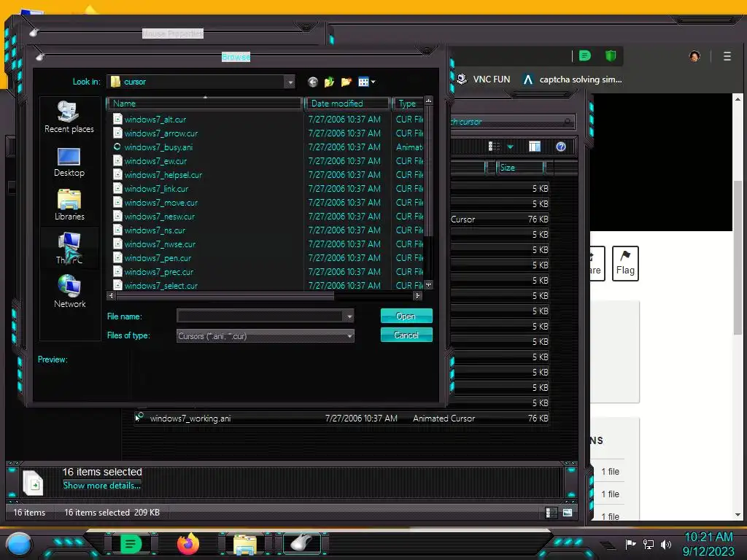Select windows7_prec.cur file

click(x=158, y=271)
